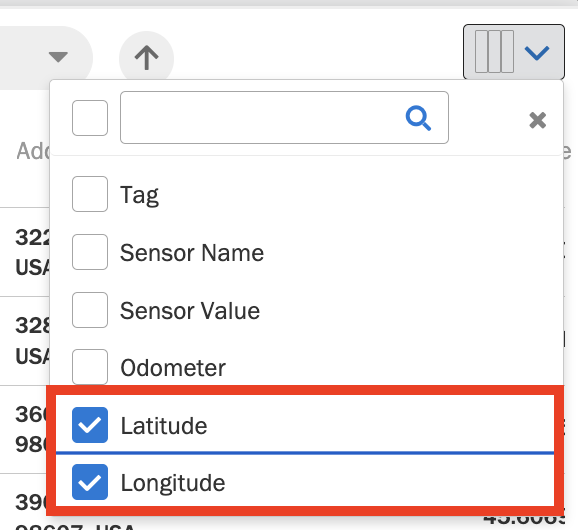Select the Tag label in list
Image resolution: width=578 pixels, height=530 pixels.
pyautogui.click(x=139, y=195)
